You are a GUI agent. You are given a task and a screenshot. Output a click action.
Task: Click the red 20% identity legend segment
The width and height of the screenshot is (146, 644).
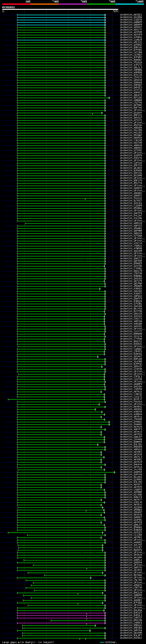click(x=16, y=4)
